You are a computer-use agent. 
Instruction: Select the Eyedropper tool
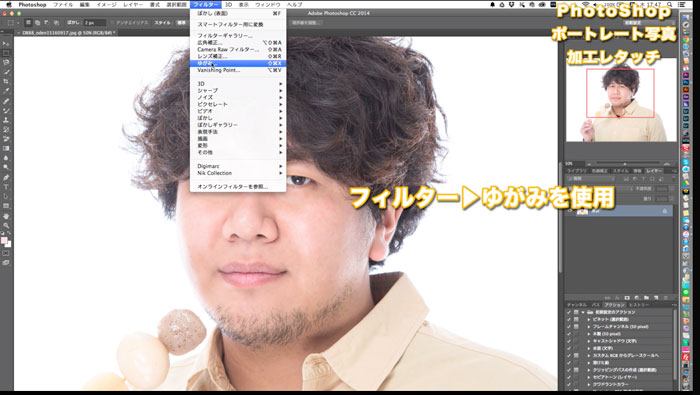coord(6,91)
